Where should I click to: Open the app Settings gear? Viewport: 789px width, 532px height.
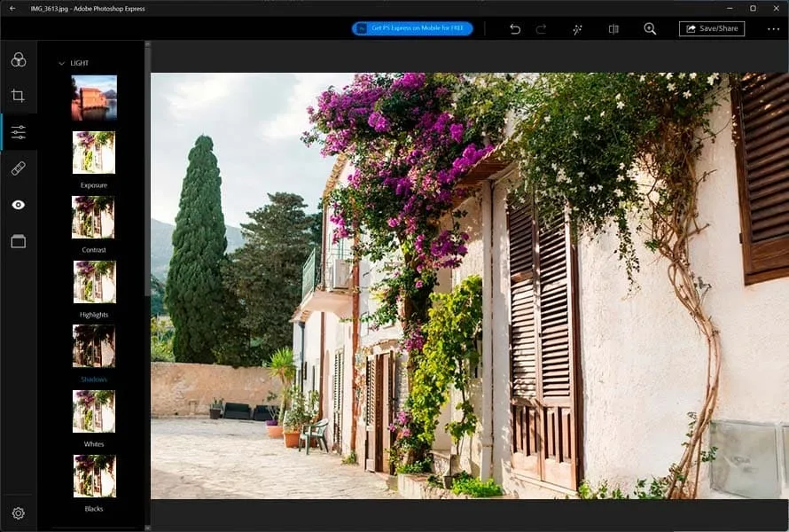[x=18, y=512]
